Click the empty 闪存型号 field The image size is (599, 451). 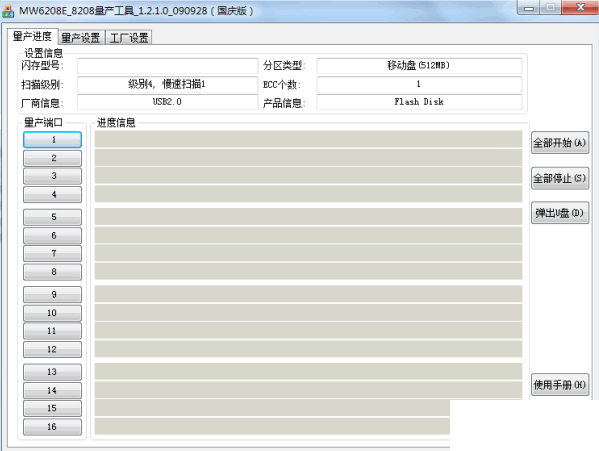(168, 66)
